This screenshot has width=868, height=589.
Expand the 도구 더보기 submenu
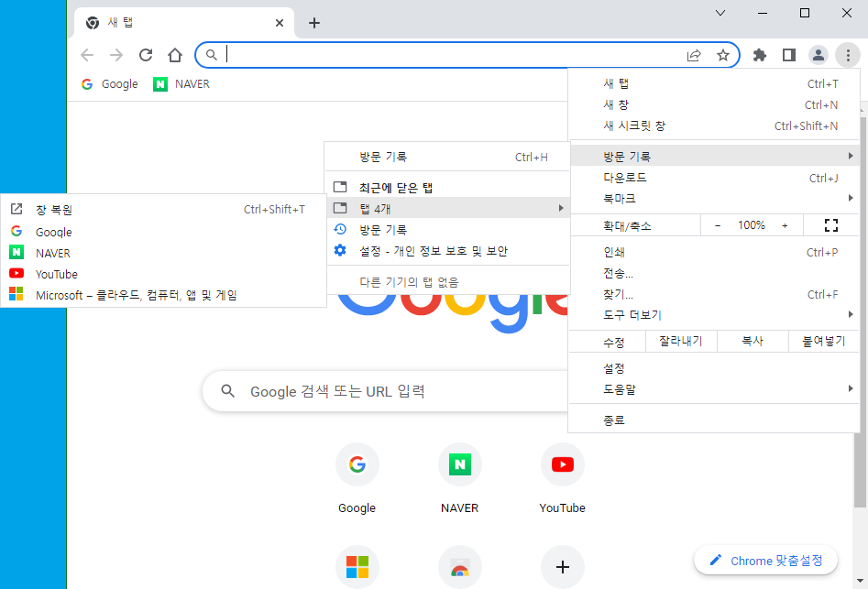714,315
